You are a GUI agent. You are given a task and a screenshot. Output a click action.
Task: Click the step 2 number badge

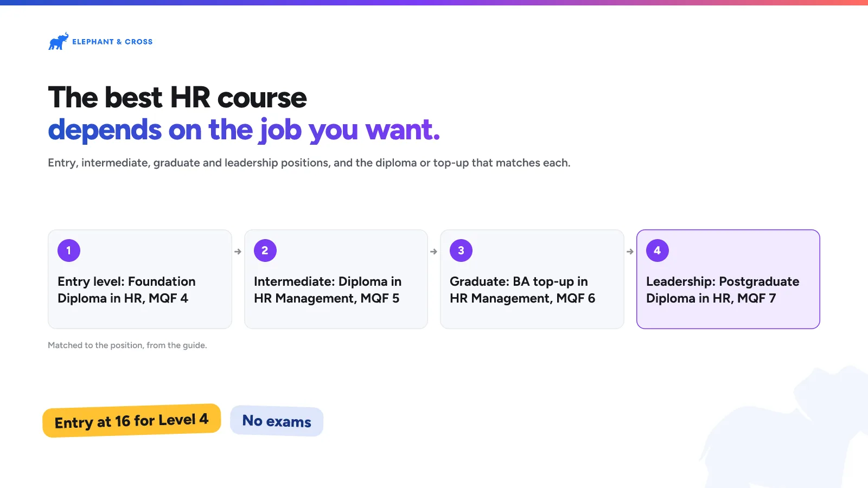[x=265, y=251]
